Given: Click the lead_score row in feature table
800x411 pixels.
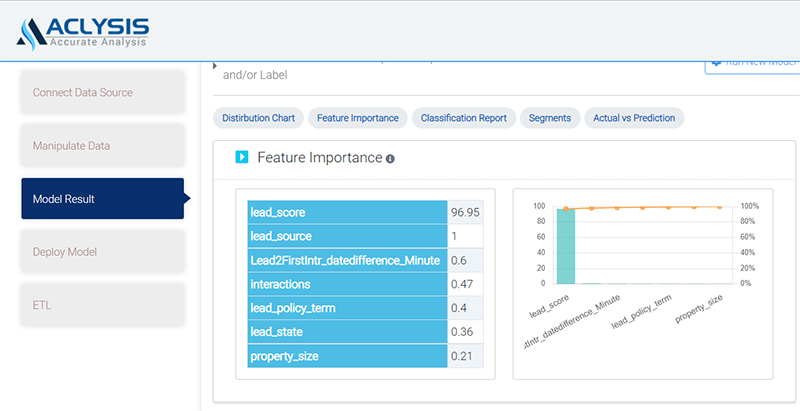Looking at the screenshot, I should coord(347,212).
